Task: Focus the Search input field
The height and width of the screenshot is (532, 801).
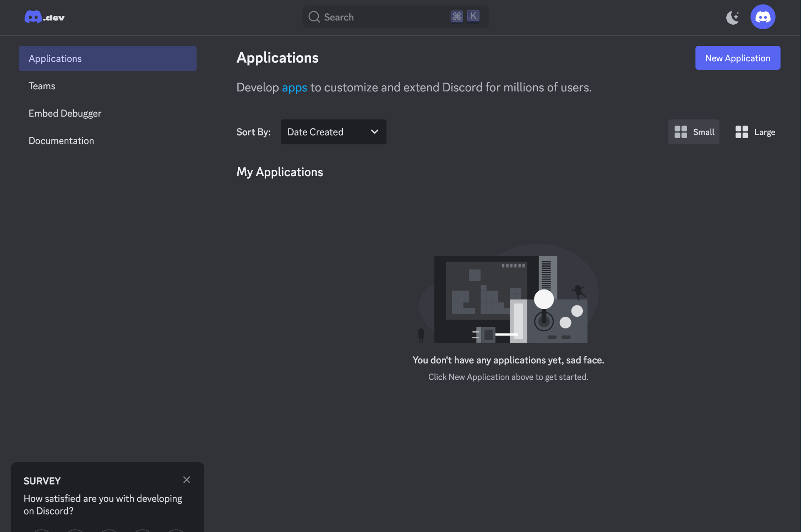Action: [395, 17]
